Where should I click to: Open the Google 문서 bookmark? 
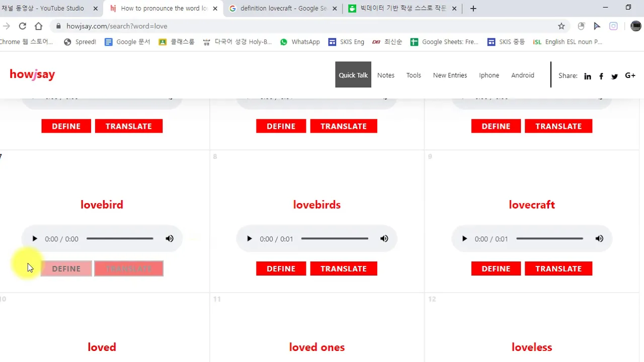point(127,42)
